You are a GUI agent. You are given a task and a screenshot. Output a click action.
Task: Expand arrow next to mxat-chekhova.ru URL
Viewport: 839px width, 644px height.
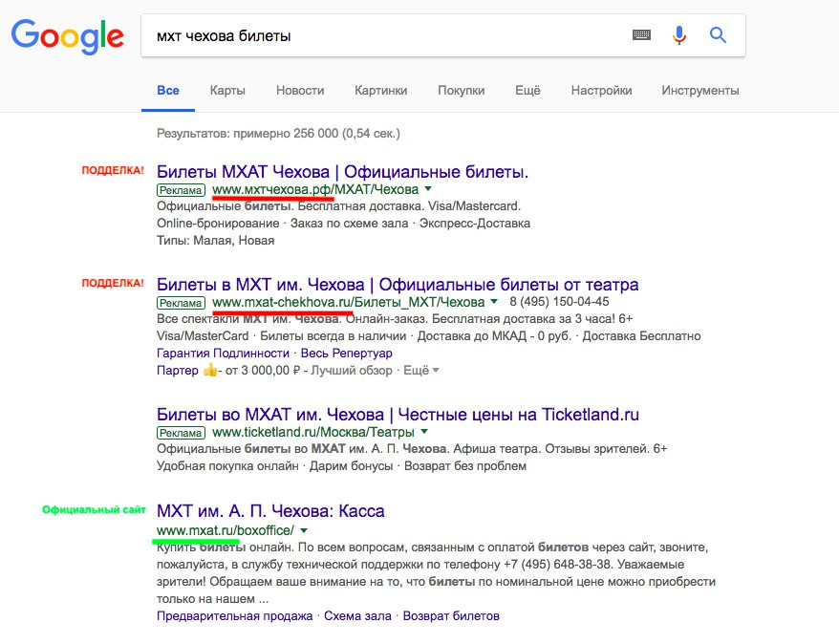pos(494,302)
